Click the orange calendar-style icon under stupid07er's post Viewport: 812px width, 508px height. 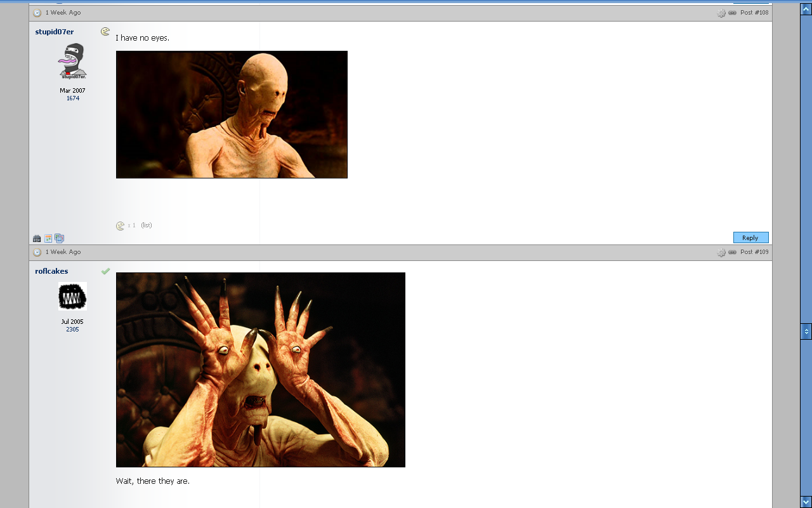tap(48, 238)
